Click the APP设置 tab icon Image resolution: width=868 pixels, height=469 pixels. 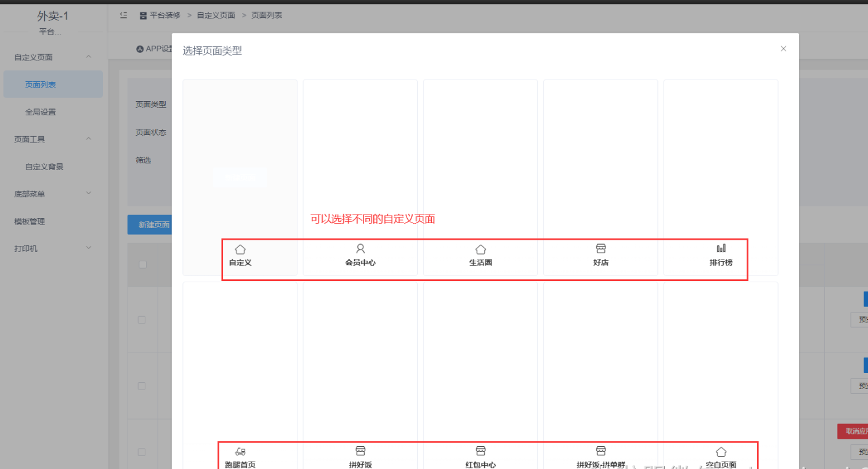click(140, 49)
